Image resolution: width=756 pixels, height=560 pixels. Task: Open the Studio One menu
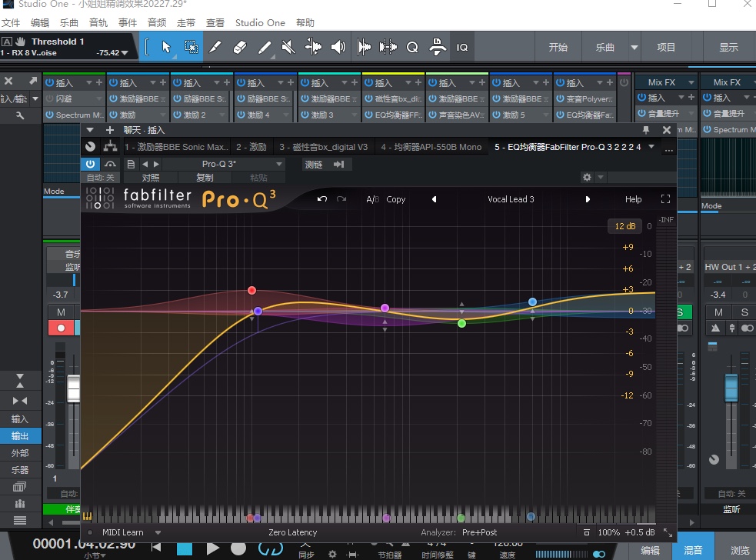click(x=260, y=22)
